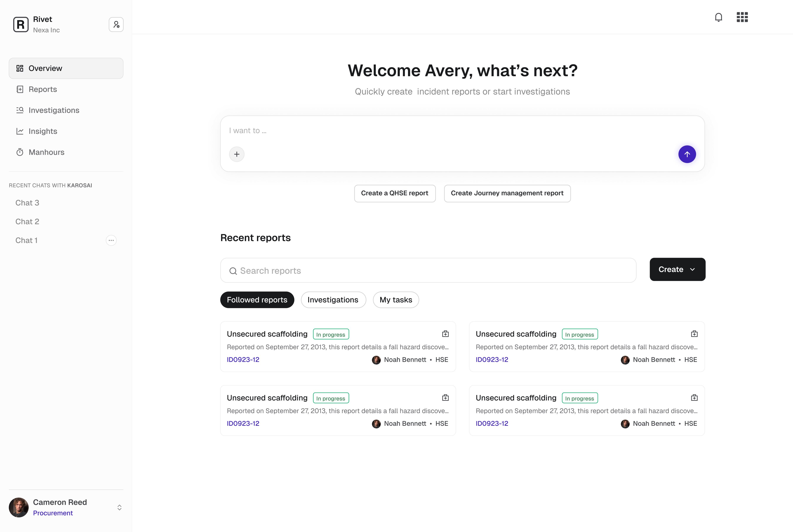This screenshot has width=793, height=532.
Task: Open ID0923-12 link on the bottom-right card
Action: tap(492, 423)
